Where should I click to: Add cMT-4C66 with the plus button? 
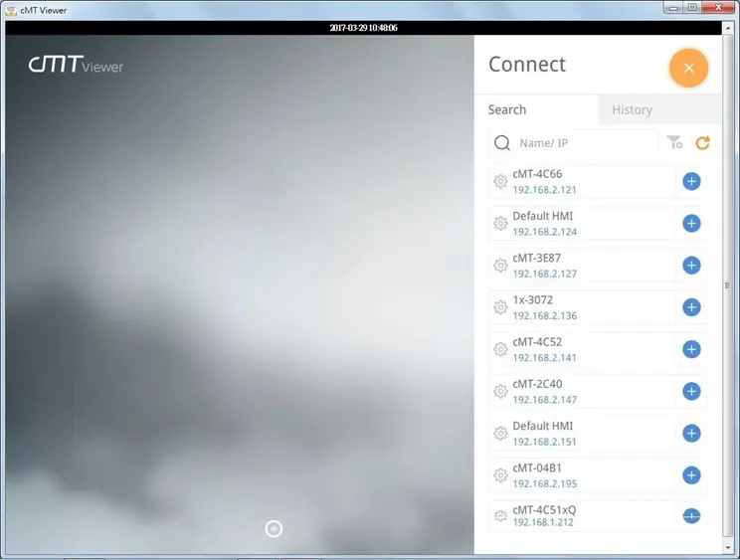(x=691, y=181)
